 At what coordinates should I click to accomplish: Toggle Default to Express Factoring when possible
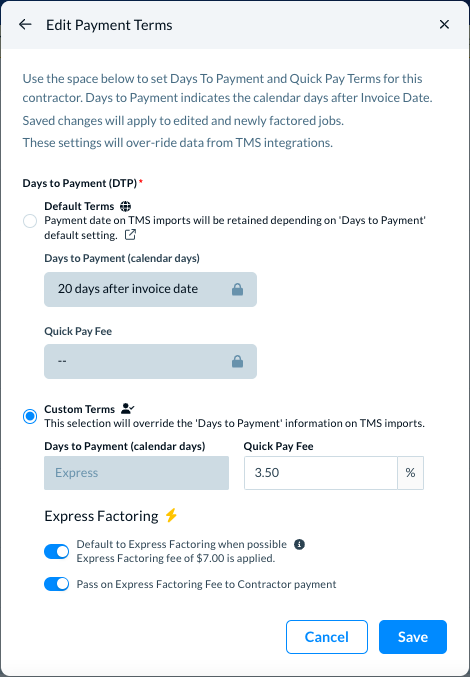tap(57, 551)
